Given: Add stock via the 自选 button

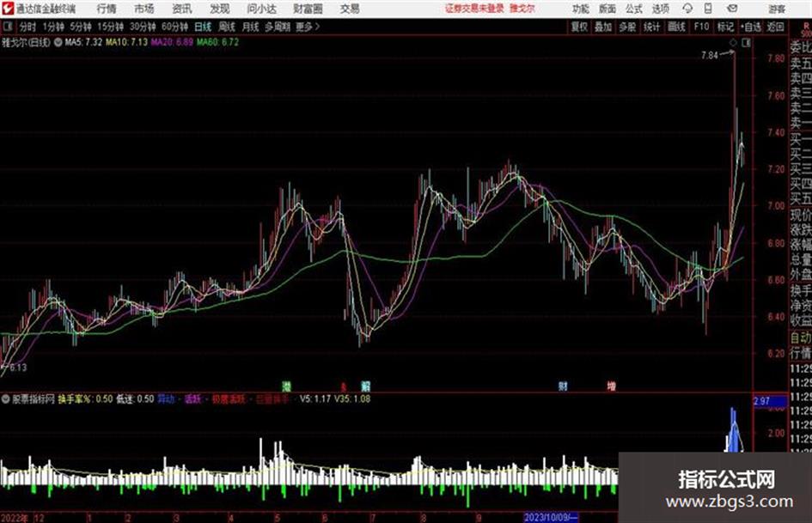Looking at the screenshot, I should pos(751,27).
